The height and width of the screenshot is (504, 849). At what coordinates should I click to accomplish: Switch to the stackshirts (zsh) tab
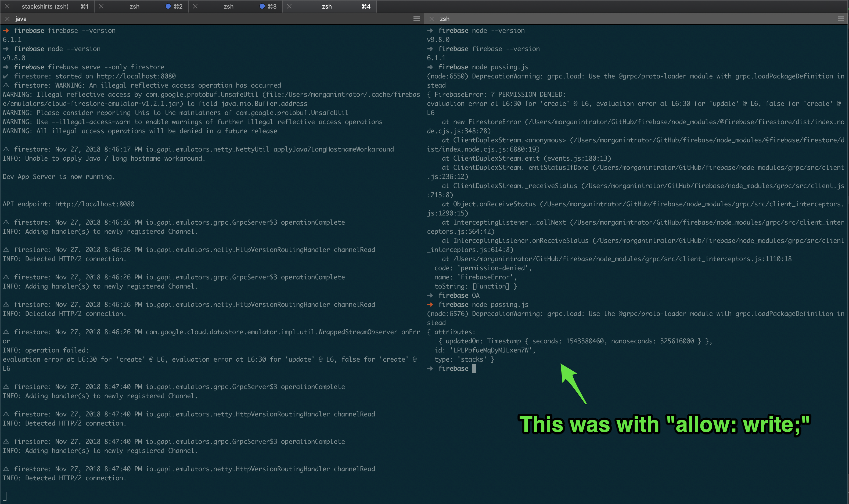(x=45, y=6)
